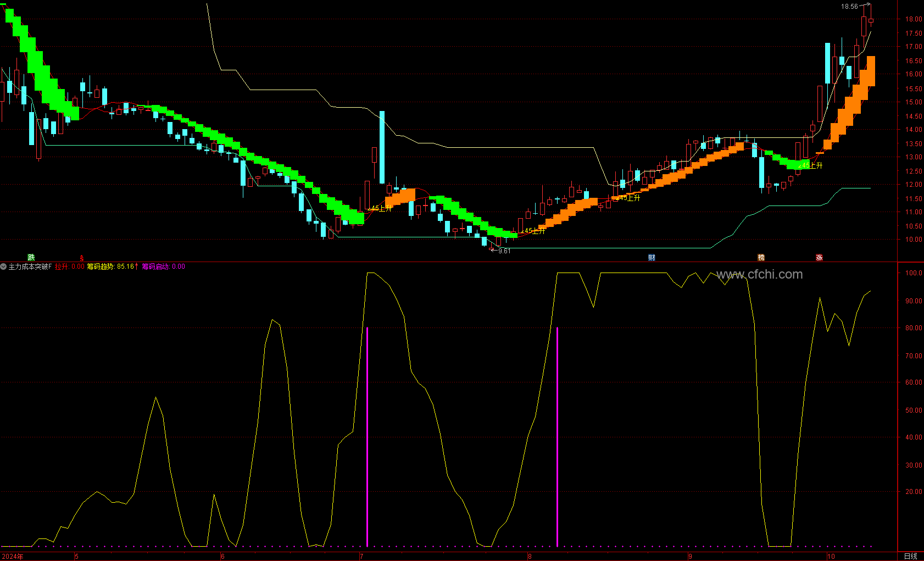The height and width of the screenshot is (561, 924).
Task: Click the 80.00 indicator axis value
Action: click(914, 328)
